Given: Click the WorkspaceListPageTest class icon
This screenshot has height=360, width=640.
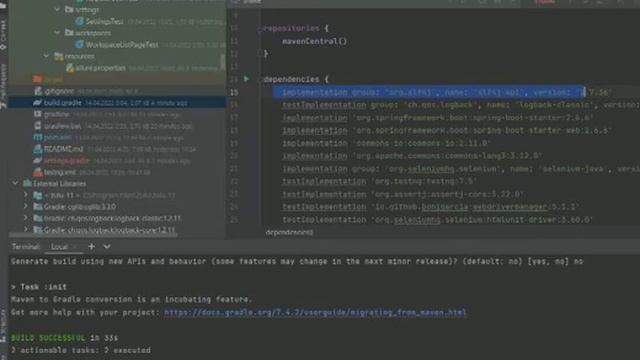Looking at the screenshot, I should click(x=80, y=45).
